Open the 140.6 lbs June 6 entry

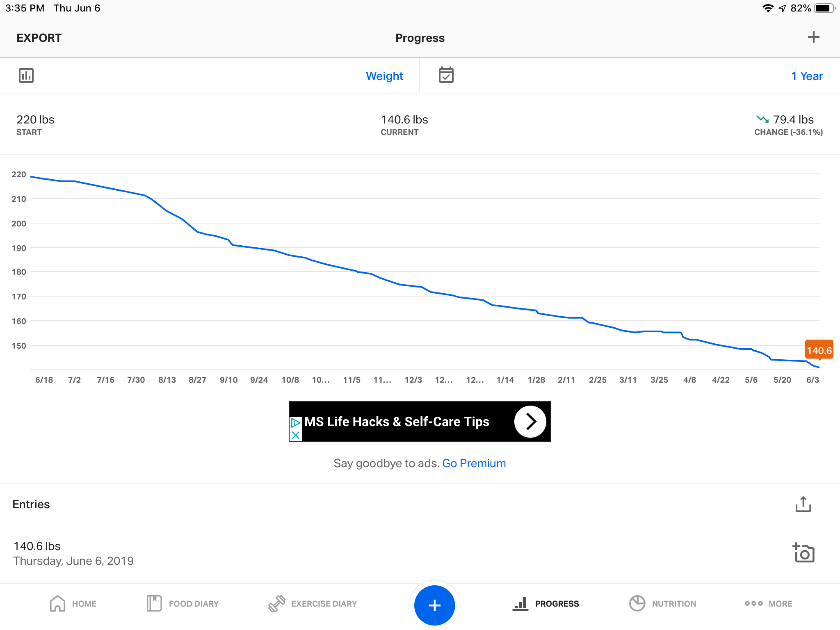(420, 553)
